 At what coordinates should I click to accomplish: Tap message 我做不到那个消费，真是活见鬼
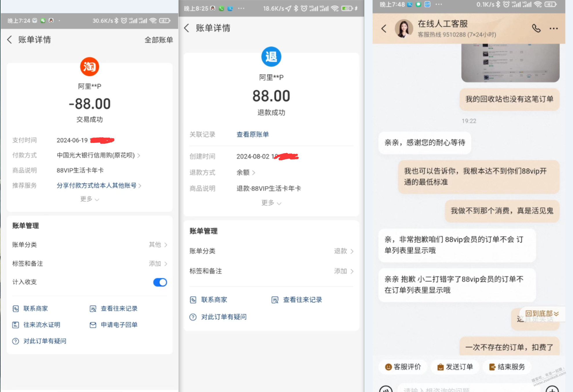[x=502, y=211]
